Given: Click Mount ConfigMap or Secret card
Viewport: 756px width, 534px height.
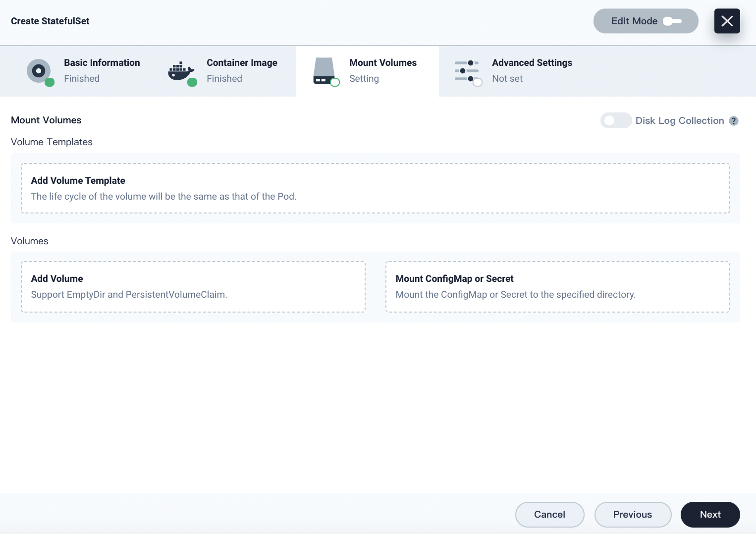Looking at the screenshot, I should point(558,287).
